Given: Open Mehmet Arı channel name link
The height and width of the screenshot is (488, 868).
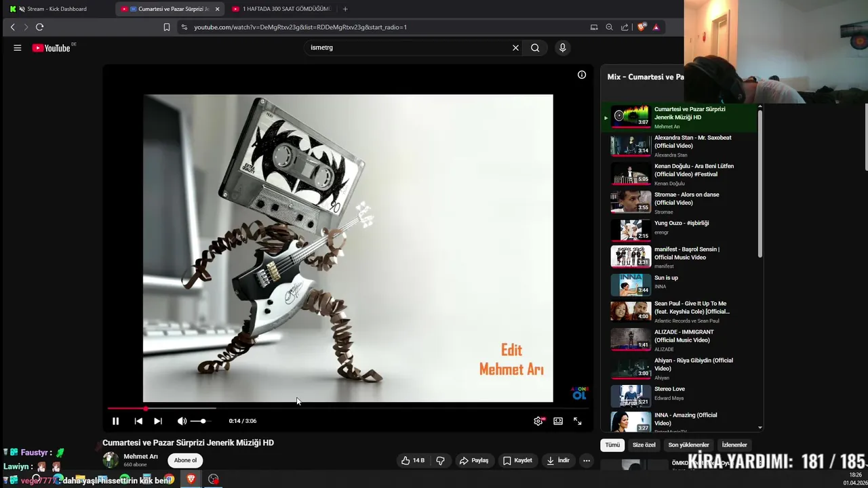Looking at the screenshot, I should pyautogui.click(x=140, y=456).
